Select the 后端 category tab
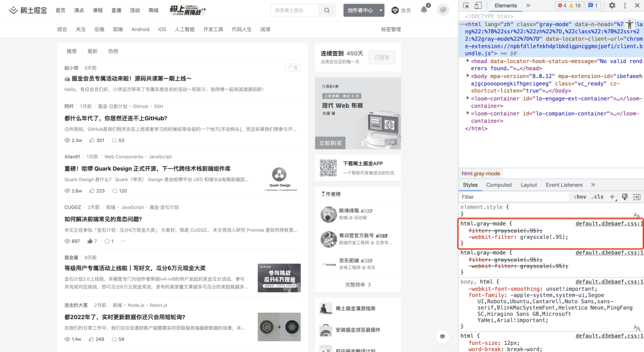This screenshot has width=644, height=352. tap(99, 30)
